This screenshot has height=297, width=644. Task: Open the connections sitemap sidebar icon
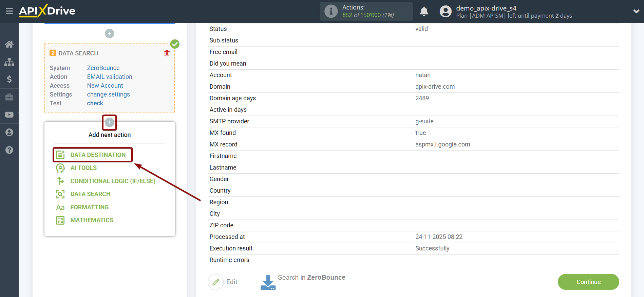[x=9, y=62]
